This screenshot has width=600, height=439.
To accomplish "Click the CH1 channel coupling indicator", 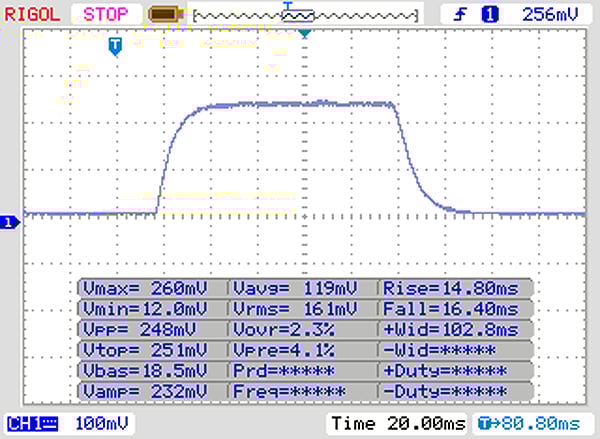I will click(33, 424).
